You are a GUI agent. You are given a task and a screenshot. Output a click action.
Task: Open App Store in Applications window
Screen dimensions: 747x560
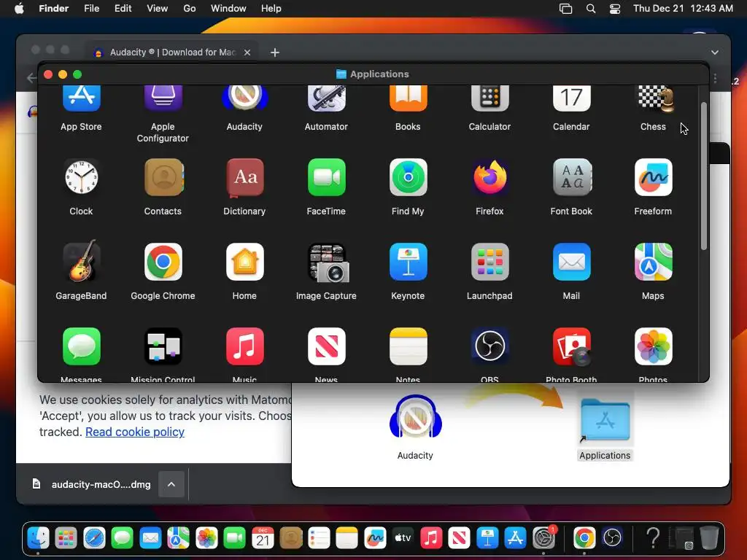(x=82, y=99)
